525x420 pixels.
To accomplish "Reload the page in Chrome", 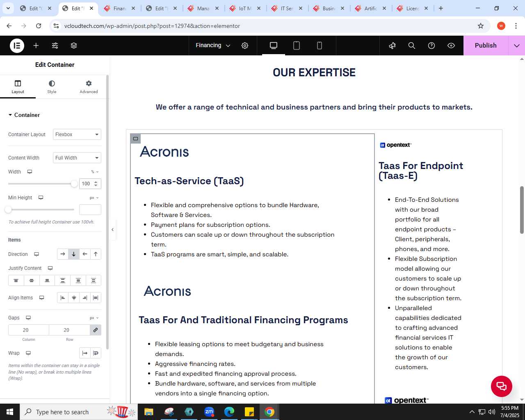I will [39, 26].
